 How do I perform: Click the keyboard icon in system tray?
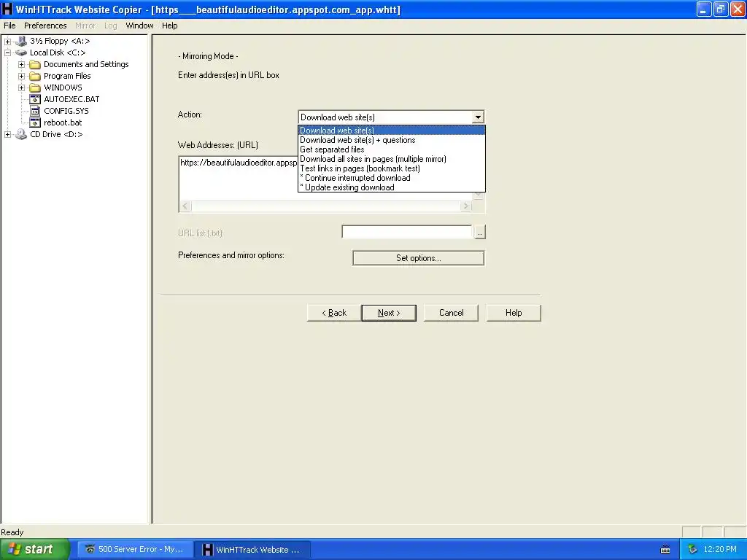[665, 550]
